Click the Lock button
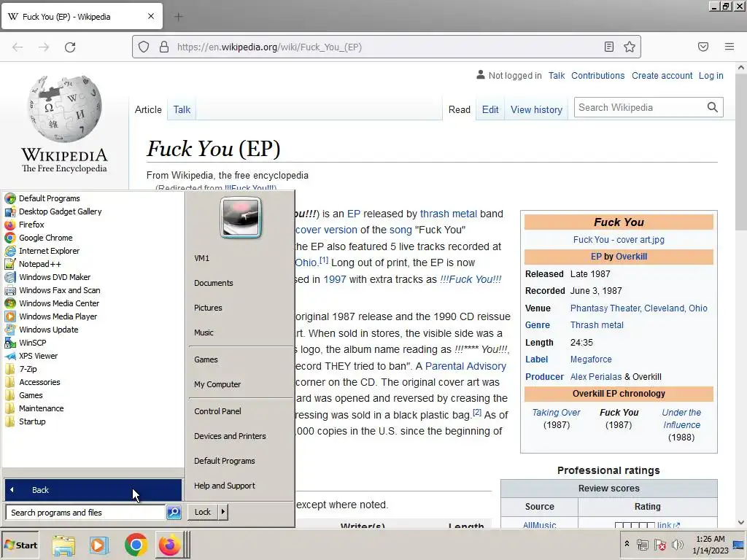Viewport: 747px width, 560px height. [x=203, y=512]
